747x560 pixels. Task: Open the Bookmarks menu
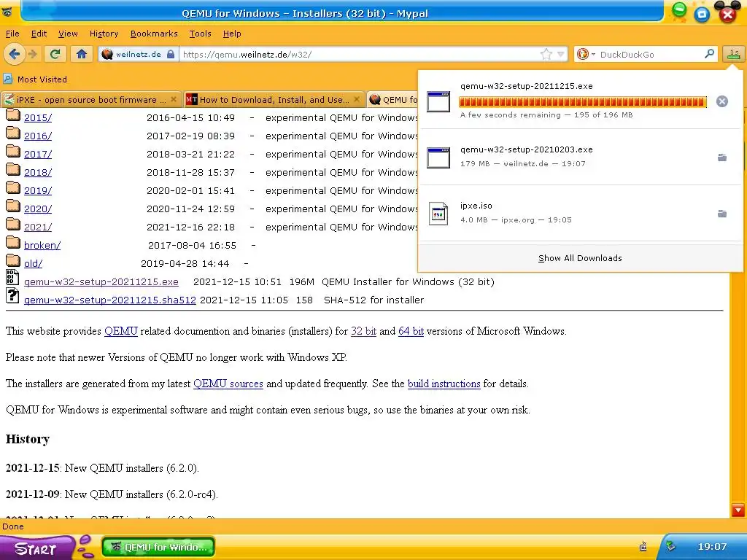click(154, 34)
